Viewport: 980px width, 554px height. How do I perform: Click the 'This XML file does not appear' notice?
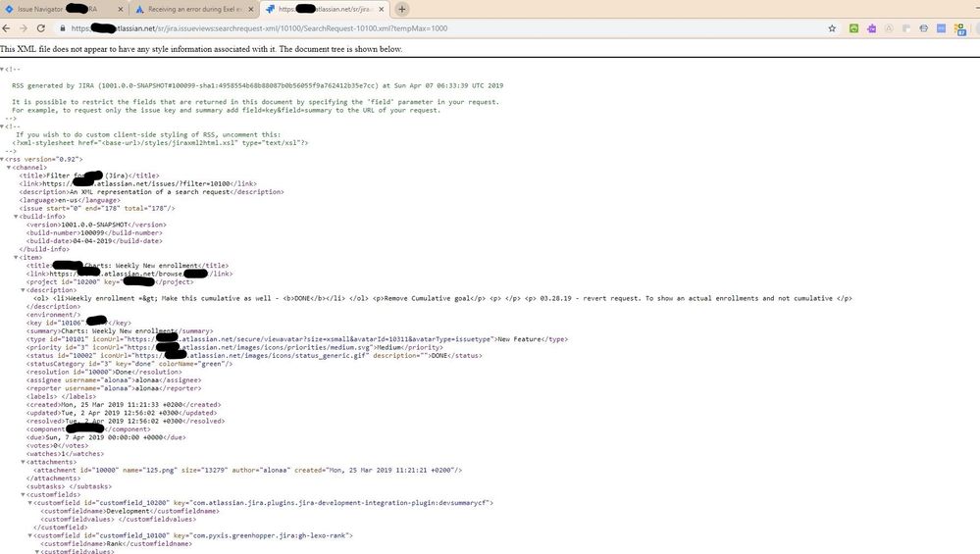(201, 49)
